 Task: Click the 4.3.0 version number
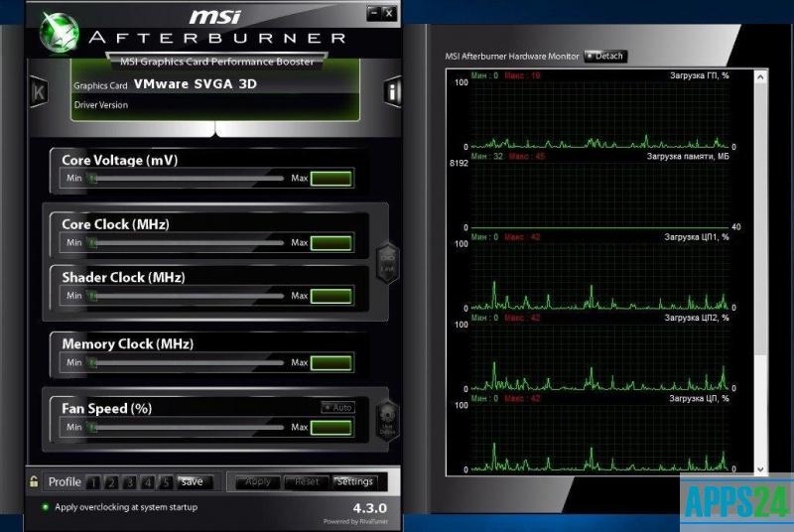[369, 508]
